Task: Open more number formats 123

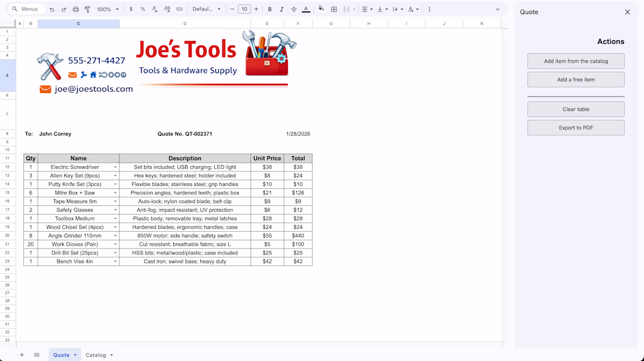Action: pyautogui.click(x=179, y=9)
